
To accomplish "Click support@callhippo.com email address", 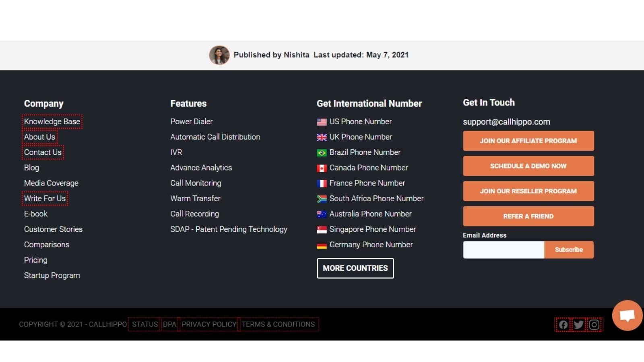I will tap(506, 122).
